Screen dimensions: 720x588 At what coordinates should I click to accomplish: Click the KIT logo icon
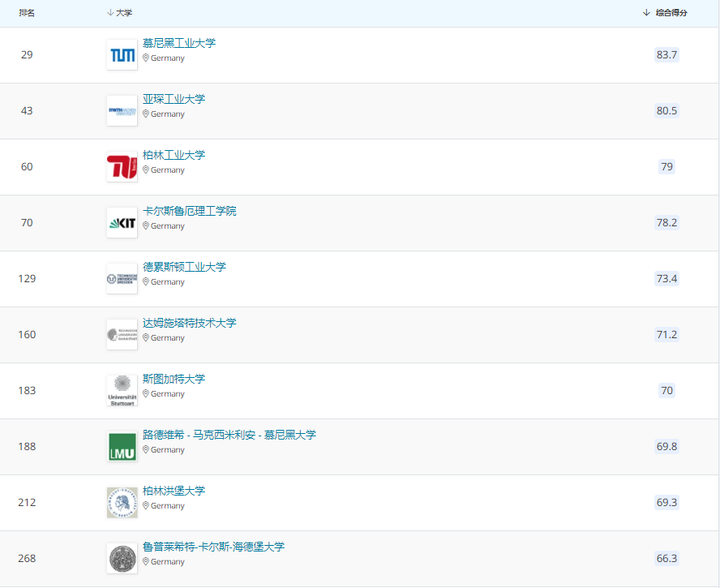[122, 223]
